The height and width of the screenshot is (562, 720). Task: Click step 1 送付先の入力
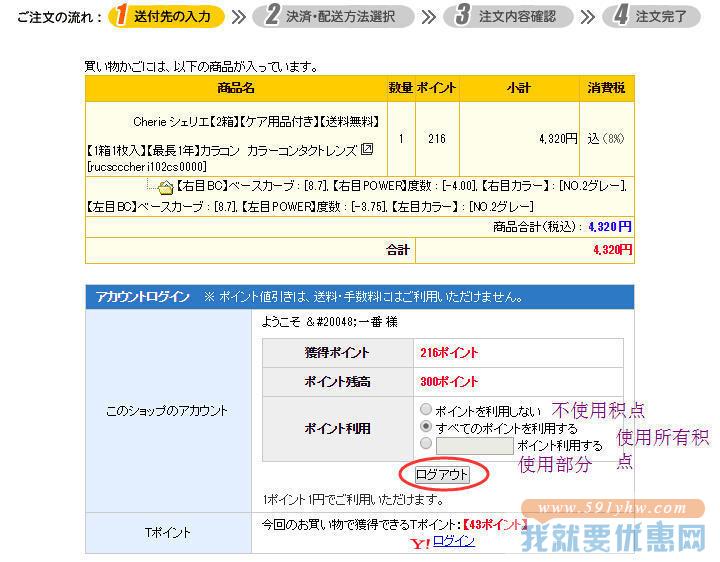[167, 17]
